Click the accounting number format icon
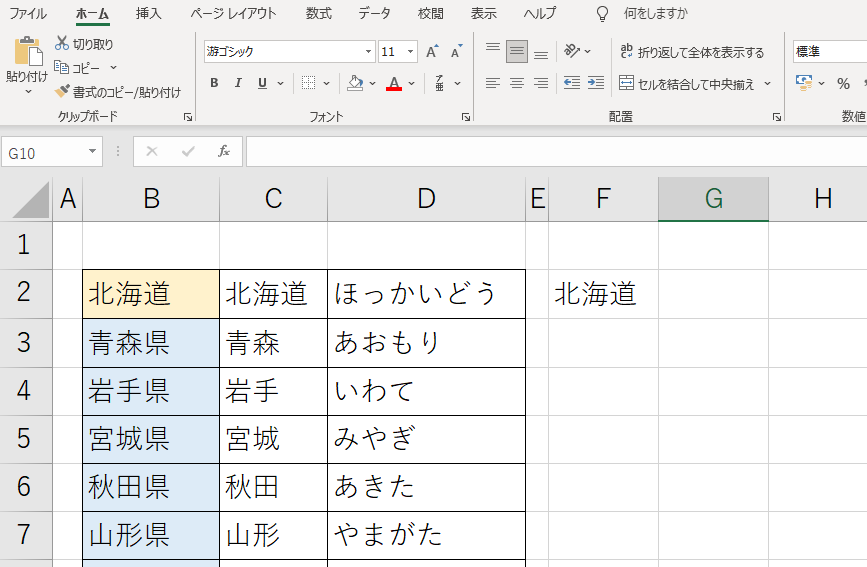This screenshot has width=867, height=567. (x=804, y=83)
